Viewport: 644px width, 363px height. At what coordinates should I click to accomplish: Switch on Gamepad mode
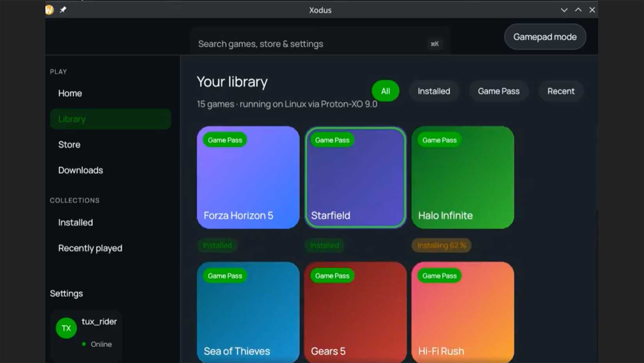click(x=545, y=37)
